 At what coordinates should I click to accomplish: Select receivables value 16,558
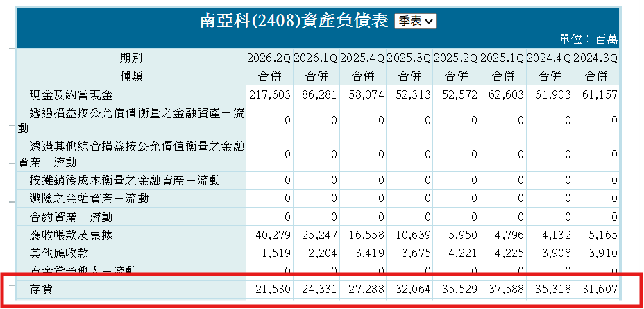pos(366,235)
